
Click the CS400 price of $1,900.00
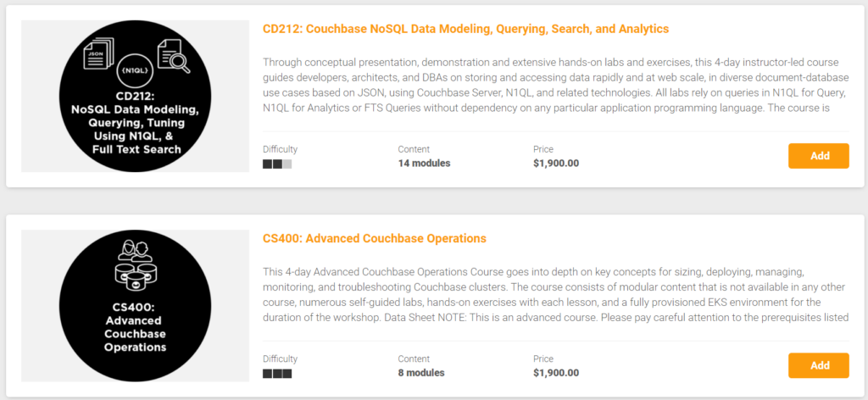[556, 373]
